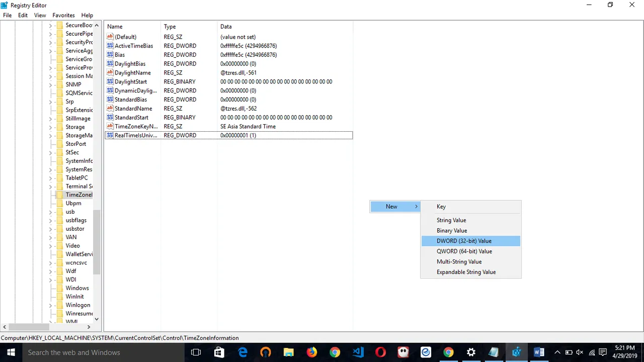Launch Firefox from the taskbar

pos(311,352)
